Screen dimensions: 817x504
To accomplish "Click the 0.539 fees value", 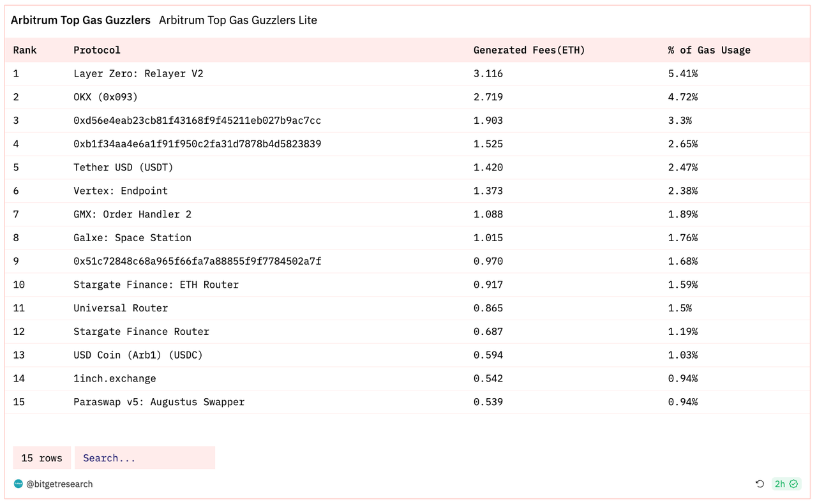I will click(x=488, y=402).
